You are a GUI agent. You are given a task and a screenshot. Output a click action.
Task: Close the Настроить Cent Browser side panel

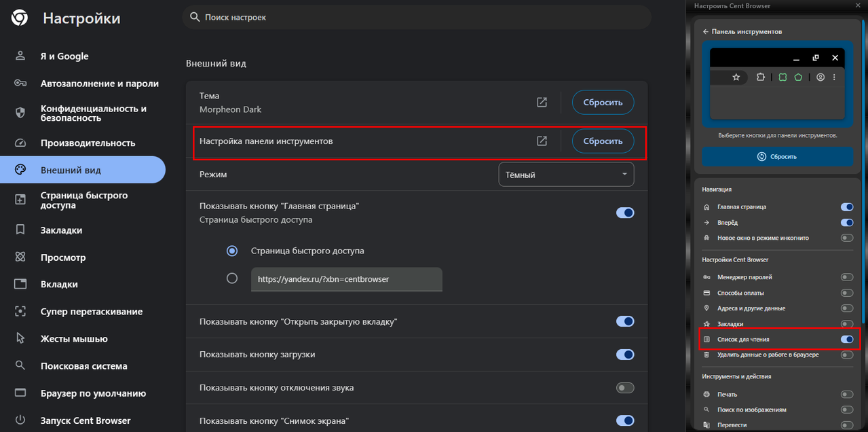click(858, 5)
